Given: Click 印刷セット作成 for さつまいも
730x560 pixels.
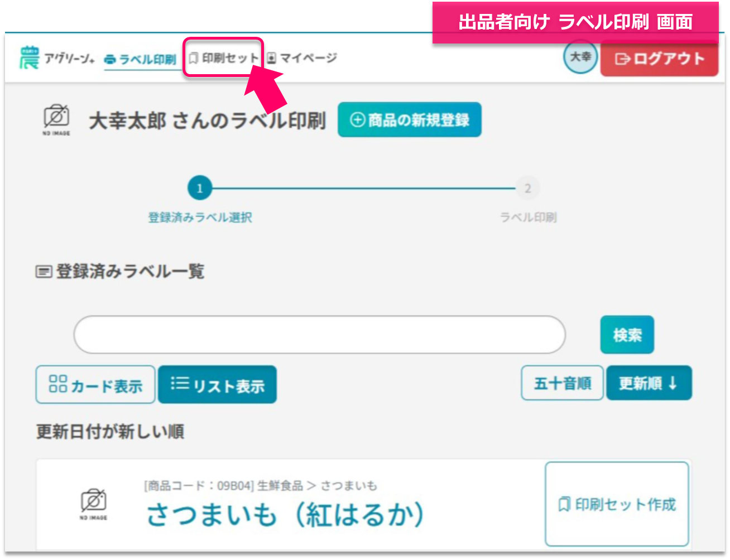Looking at the screenshot, I should 617,504.
